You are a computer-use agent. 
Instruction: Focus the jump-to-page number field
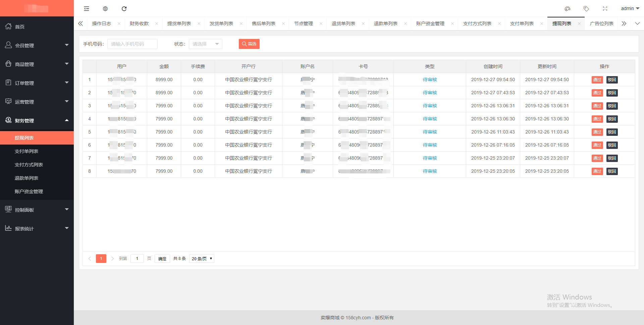coord(137,259)
